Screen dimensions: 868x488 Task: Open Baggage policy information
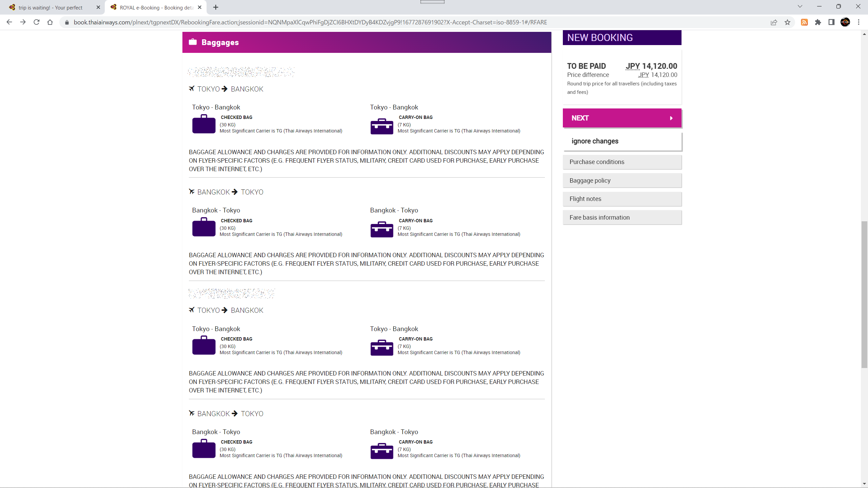(x=622, y=181)
